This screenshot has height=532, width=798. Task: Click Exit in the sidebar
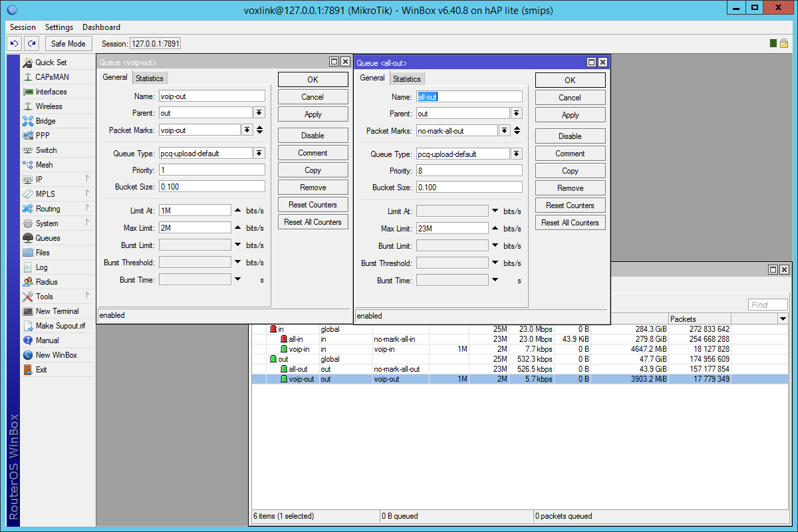pos(41,370)
